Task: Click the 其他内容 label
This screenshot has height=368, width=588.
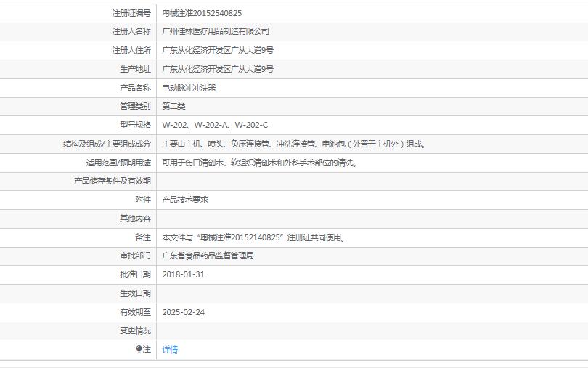Action: (x=135, y=218)
